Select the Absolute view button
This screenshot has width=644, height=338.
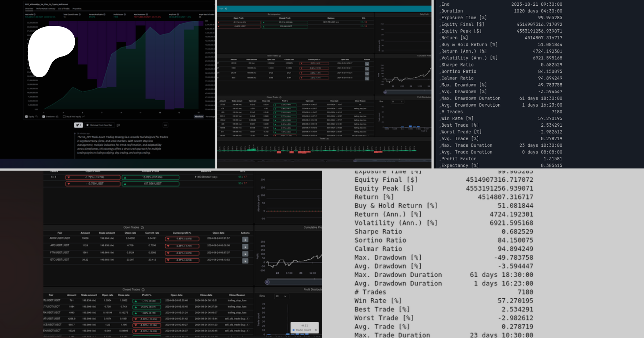199,117
